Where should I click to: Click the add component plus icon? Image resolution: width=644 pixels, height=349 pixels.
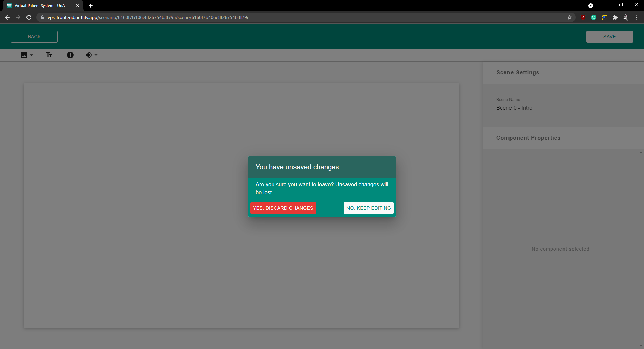coord(70,55)
